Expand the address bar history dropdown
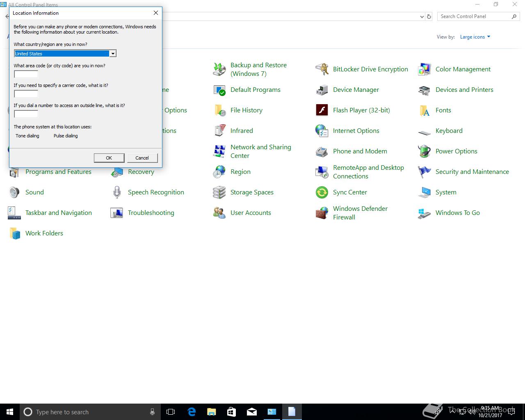Image resolution: width=525 pixels, height=420 pixels. [x=422, y=17]
